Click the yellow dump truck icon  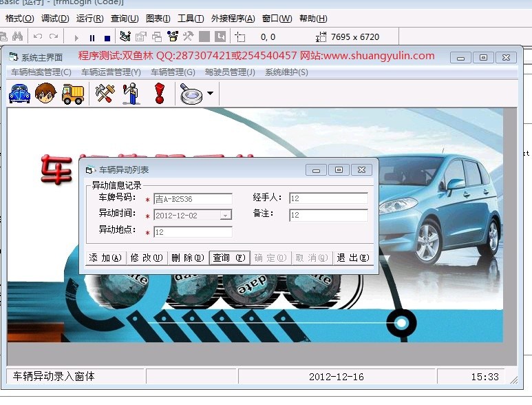pos(72,94)
